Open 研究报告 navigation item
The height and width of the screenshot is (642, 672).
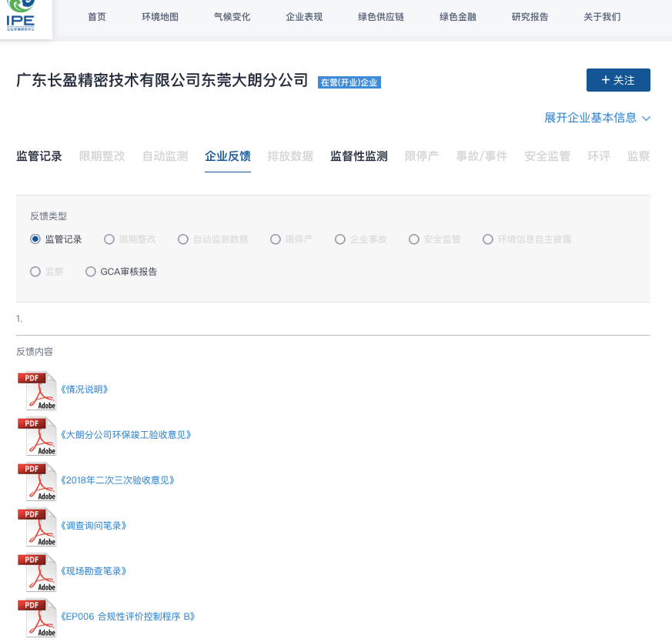tap(530, 17)
